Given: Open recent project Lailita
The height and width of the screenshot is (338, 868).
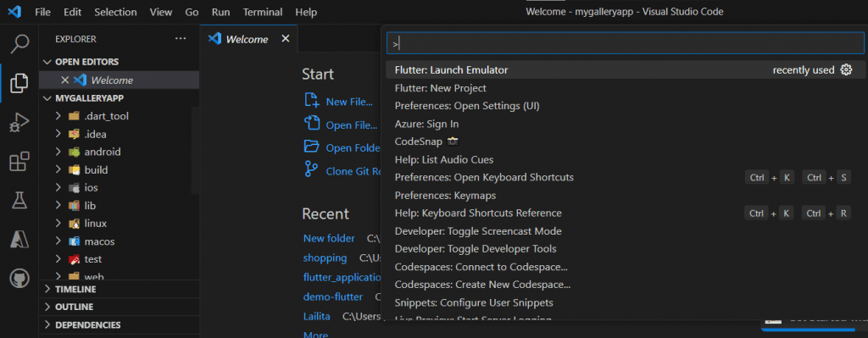Looking at the screenshot, I should 317,317.
